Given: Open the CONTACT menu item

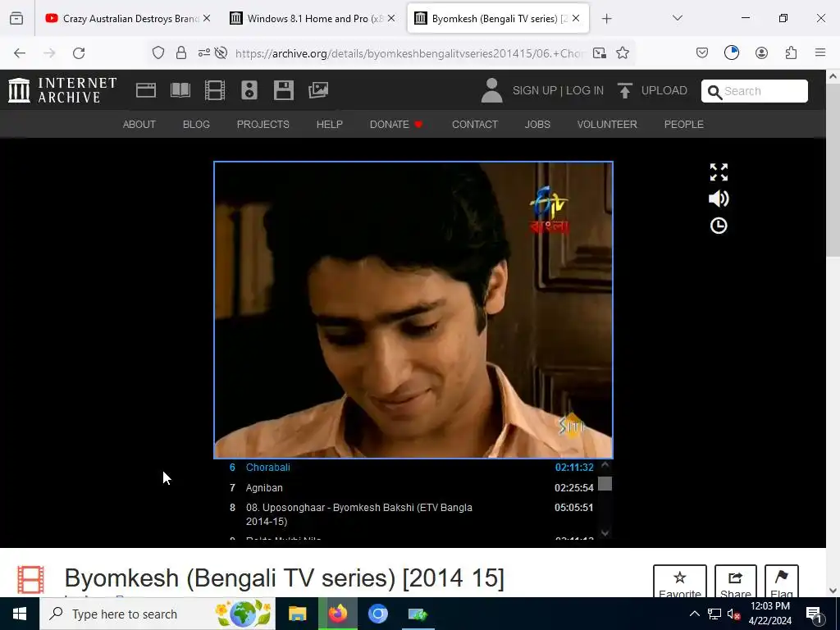Looking at the screenshot, I should 475,125.
